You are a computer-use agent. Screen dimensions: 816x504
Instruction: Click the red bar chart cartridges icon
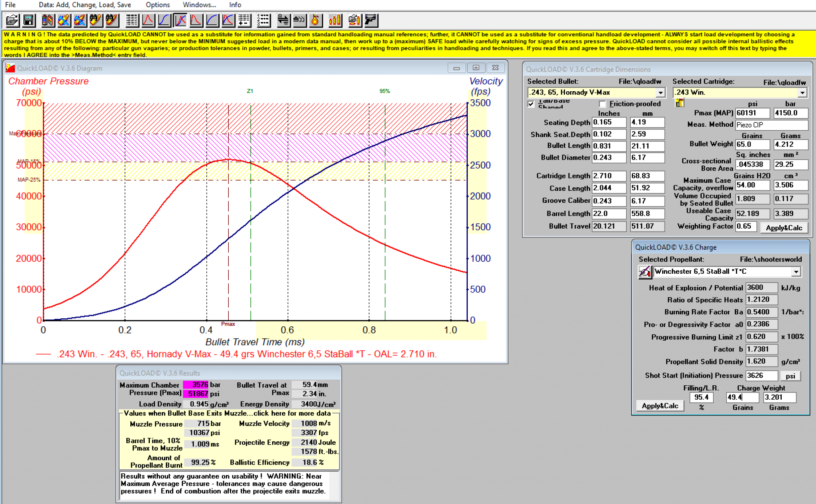[335, 20]
